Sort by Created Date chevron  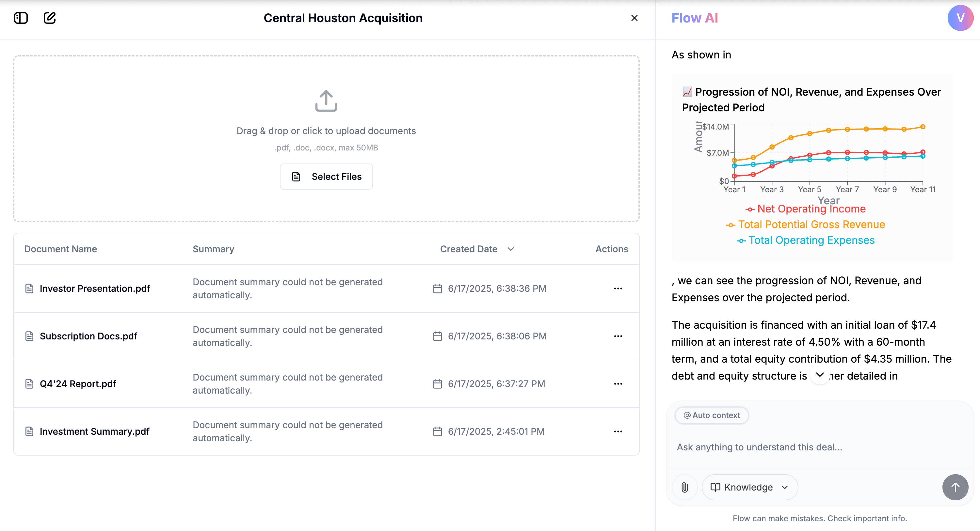click(x=510, y=249)
